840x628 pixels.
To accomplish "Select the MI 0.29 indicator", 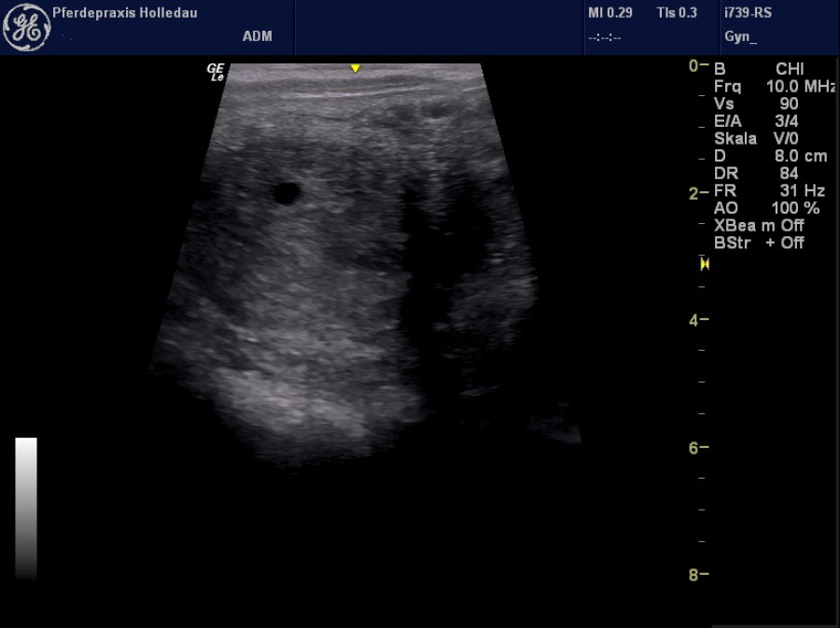I will tap(609, 13).
